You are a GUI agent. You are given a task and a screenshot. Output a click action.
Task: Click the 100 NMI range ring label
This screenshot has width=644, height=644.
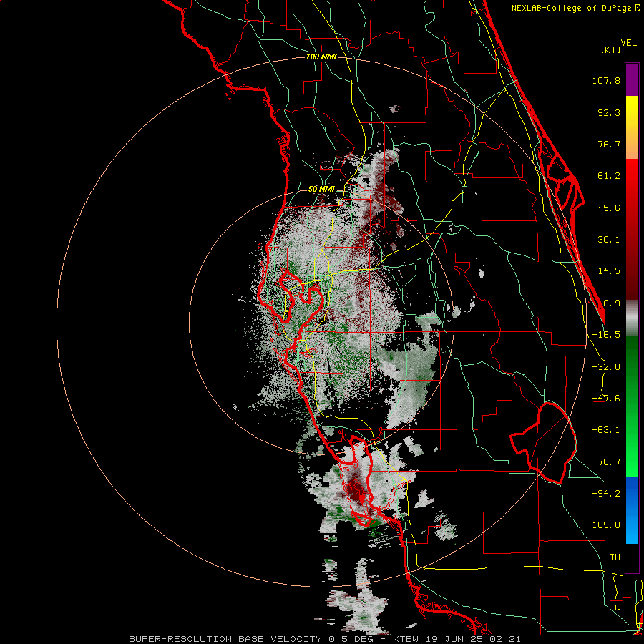321,57
